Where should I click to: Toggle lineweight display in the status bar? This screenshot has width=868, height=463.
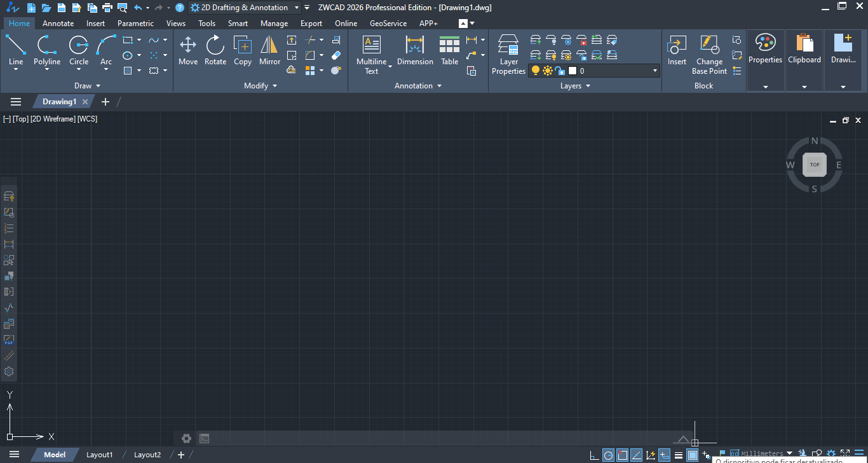click(679, 455)
